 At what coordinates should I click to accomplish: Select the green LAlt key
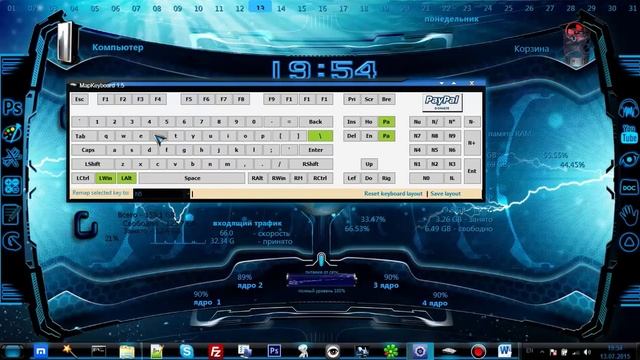(127, 178)
